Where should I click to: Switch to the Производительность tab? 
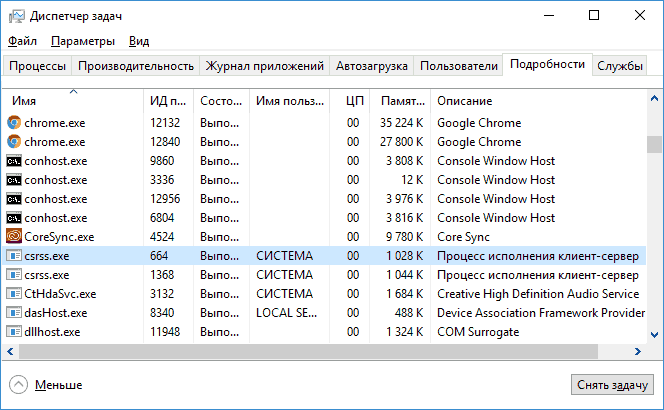click(136, 66)
